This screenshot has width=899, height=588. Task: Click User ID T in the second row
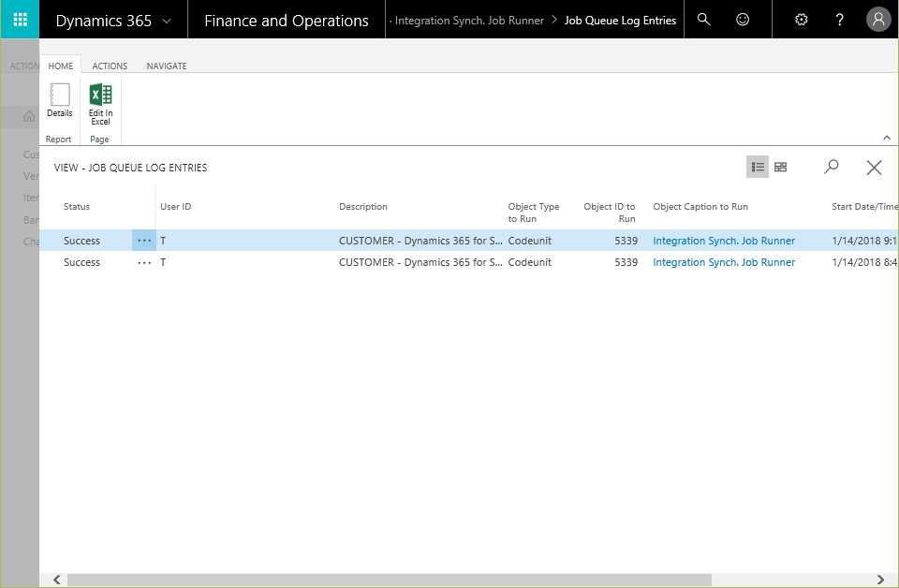click(163, 262)
